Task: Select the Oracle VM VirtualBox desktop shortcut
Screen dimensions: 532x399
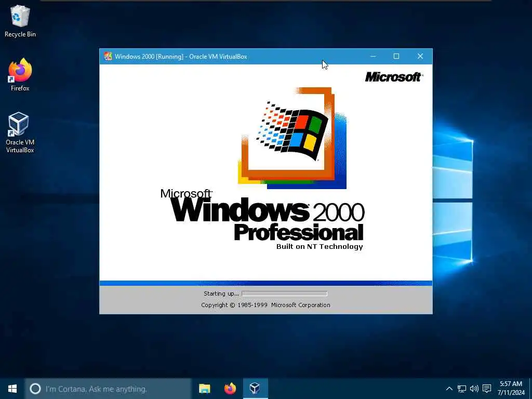Action: 20,132
